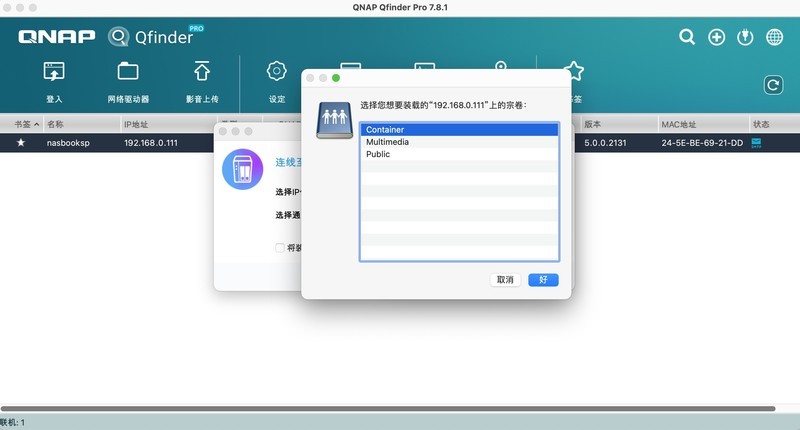This screenshot has width=800, height=430.
Task: Sort by MAC地址 column header
Action: pyautogui.click(x=703, y=124)
